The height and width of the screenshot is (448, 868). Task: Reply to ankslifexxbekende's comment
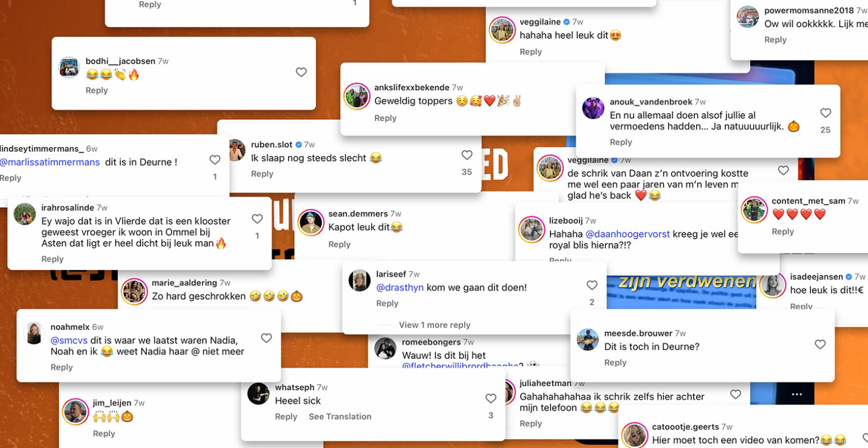click(385, 118)
